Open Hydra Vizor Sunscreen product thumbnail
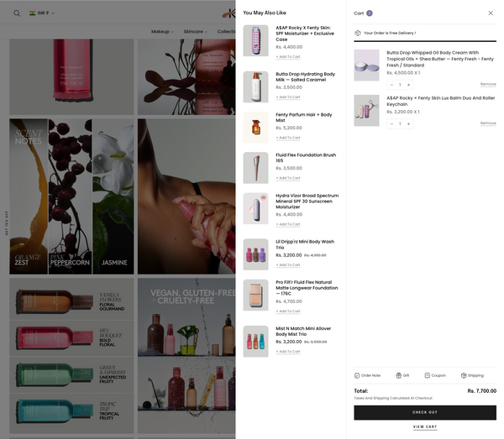 (255, 208)
